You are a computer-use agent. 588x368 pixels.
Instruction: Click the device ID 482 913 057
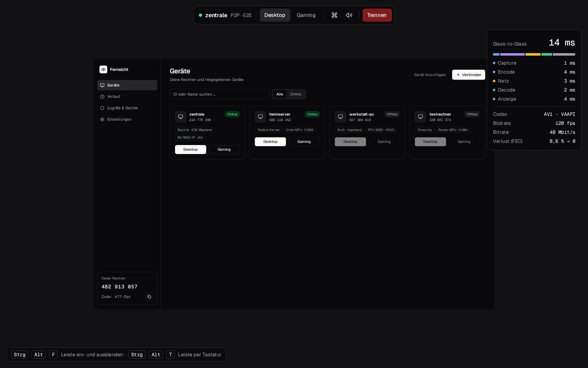tap(120, 287)
